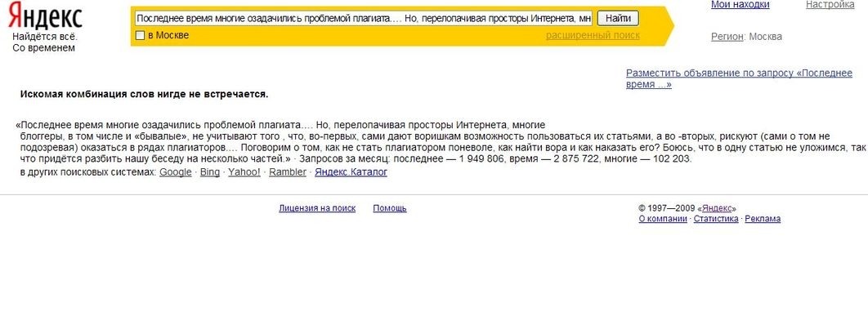Search the query in Yahoo!
The height and width of the screenshot is (316, 868).
point(244,172)
